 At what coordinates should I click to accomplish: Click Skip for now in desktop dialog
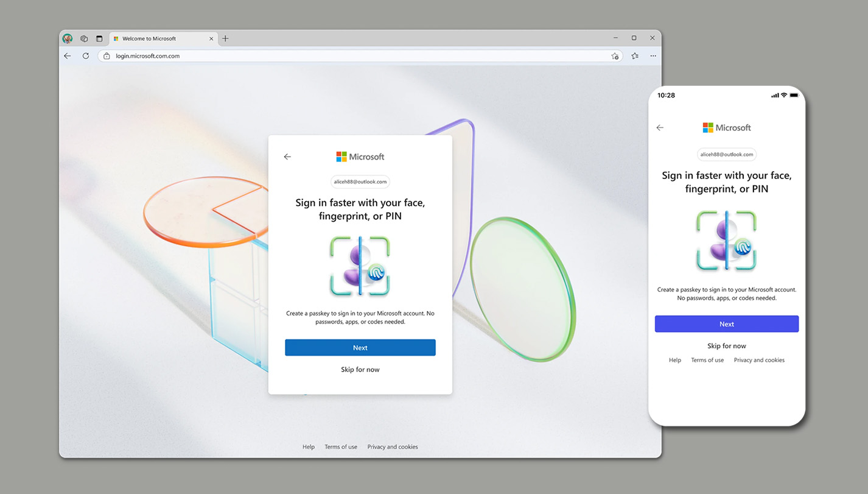(360, 370)
